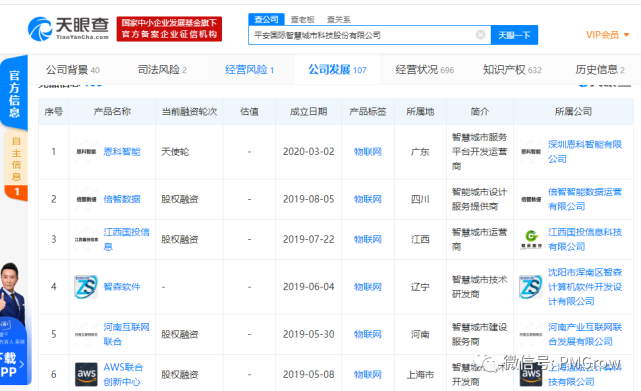Viewport: 641px width, 391px height.
Task: Open 江西国投信息科技有限公司 company link
Action: tap(585, 239)
